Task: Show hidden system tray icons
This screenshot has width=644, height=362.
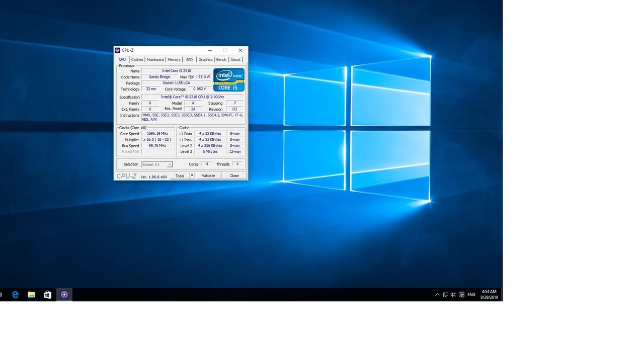Action: point(437,295)
